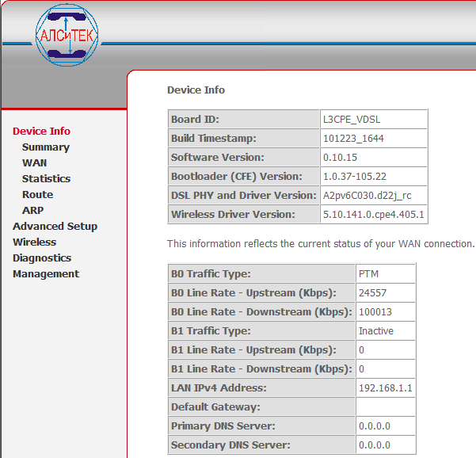
Task: Select the LAN IPv4 address 192.168.1.1
Action: pos(385,388)
